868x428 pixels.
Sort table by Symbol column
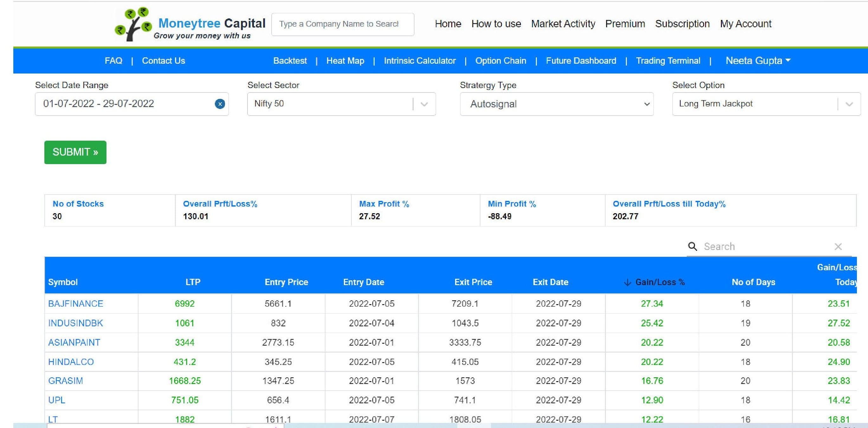[63, 282]
